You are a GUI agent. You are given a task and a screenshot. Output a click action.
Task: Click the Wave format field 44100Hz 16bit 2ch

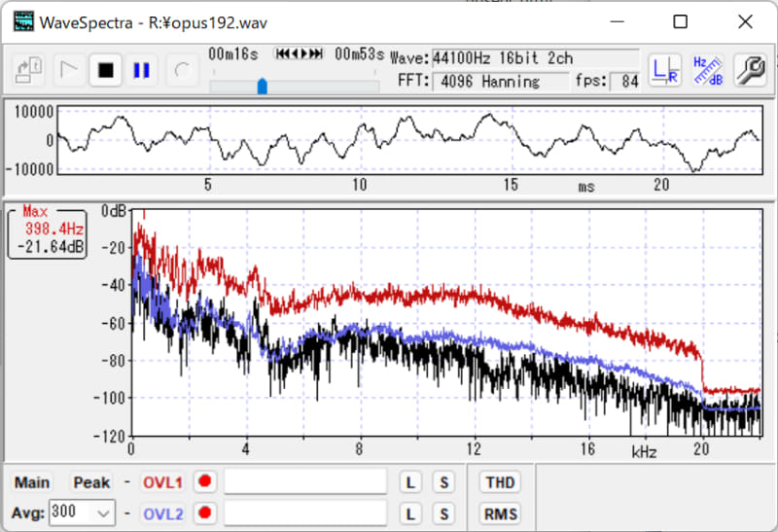(536, 58)
